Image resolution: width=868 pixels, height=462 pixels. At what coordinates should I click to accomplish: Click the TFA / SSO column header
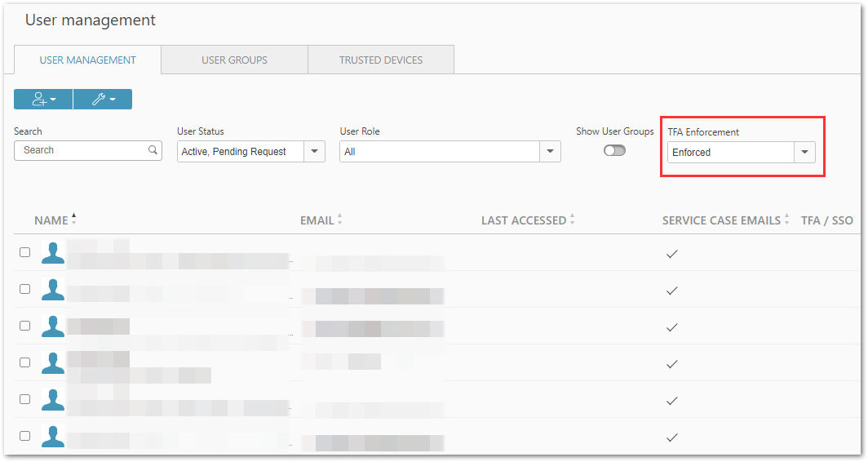click(827, 220)
